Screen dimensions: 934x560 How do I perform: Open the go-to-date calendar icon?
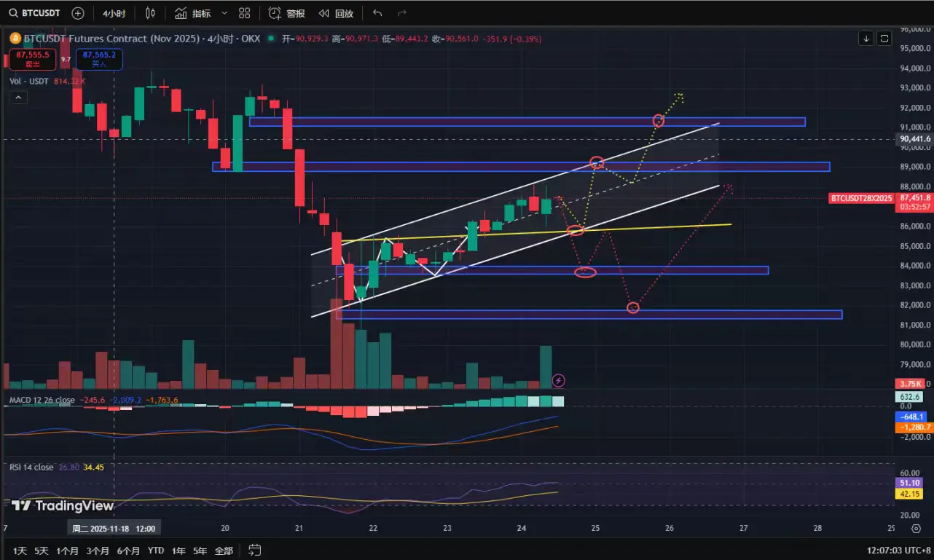254,550
